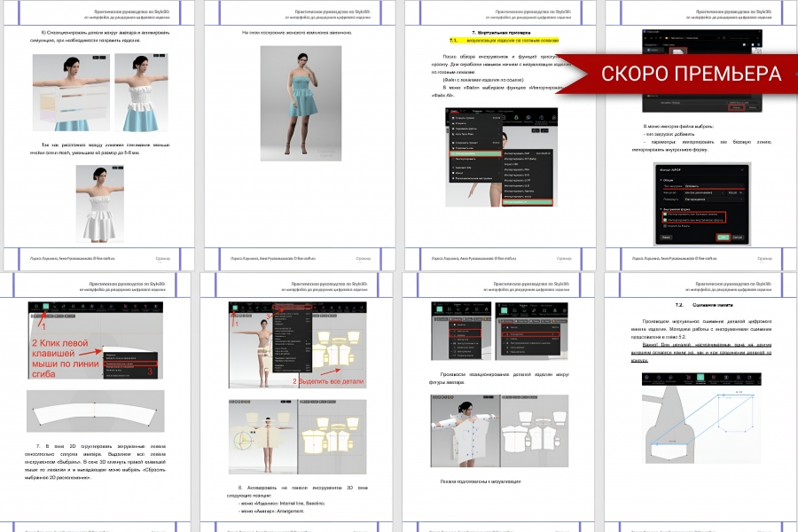Image resolution: width=798 pixels, height=532 pixels.
Task: Collapse the Внутренняя форма section expander
Action: pyautogui.click(x=661, y=209)
